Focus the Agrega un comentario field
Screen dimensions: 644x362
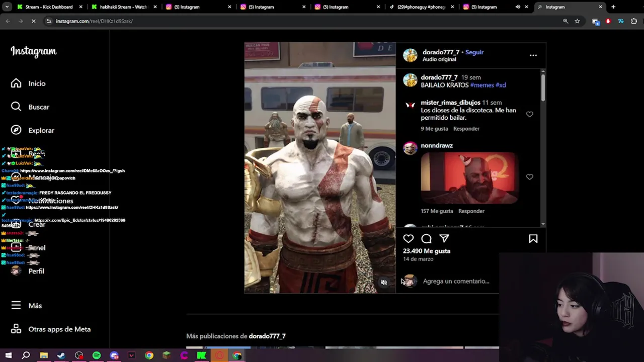(456, 282)
